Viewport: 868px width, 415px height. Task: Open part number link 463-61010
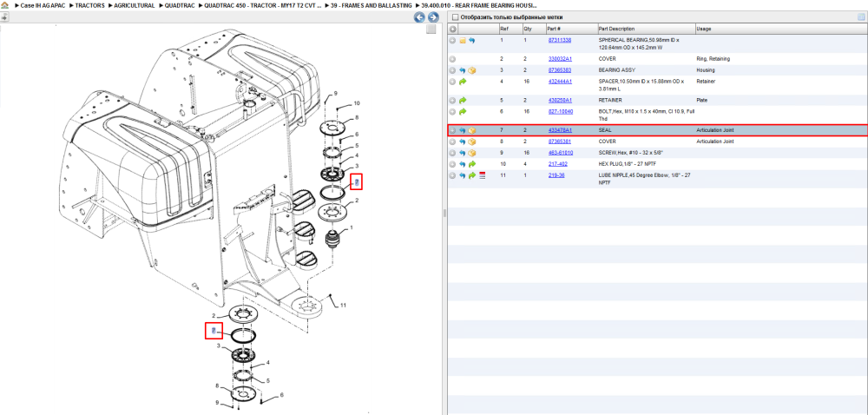560,153
